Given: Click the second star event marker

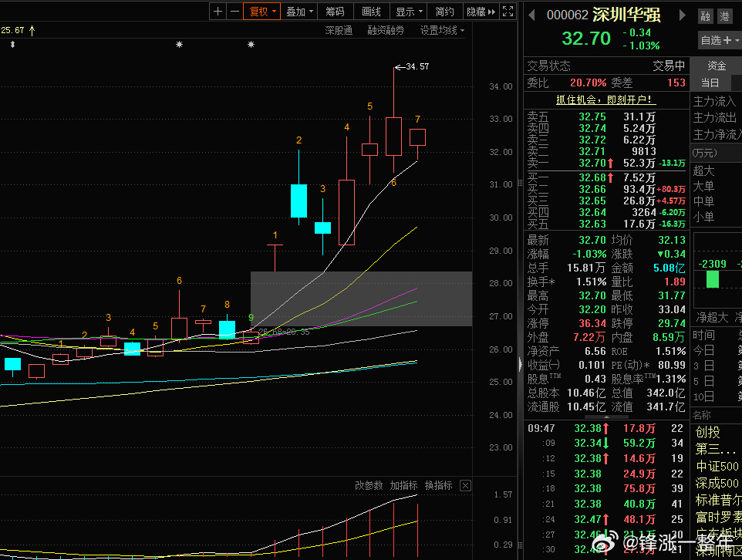Looking at the screenshot, I should [251, 45].
